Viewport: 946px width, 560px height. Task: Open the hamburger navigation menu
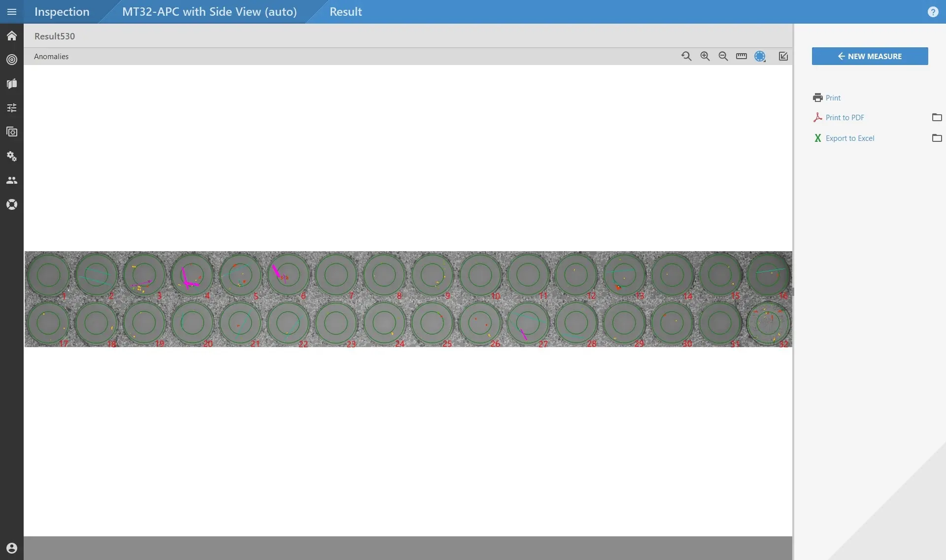coord(11,11)
